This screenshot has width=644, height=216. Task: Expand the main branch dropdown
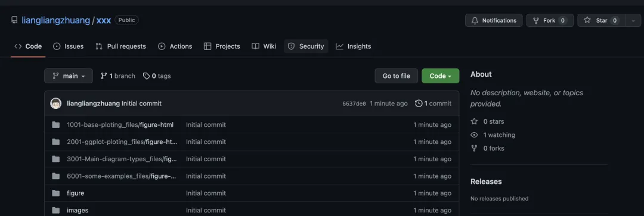[69, 76]
